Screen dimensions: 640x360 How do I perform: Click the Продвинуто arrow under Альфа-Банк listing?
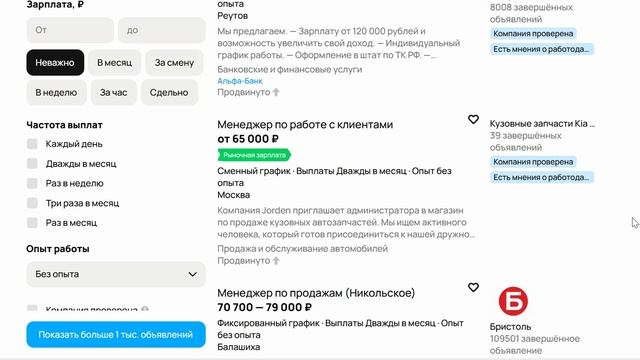point(276,92)
